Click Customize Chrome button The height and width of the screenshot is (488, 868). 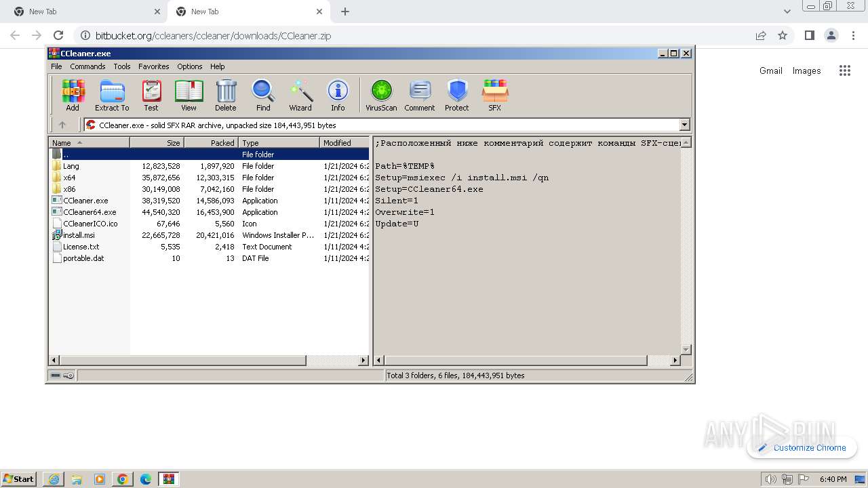click(x=802, y=447)
